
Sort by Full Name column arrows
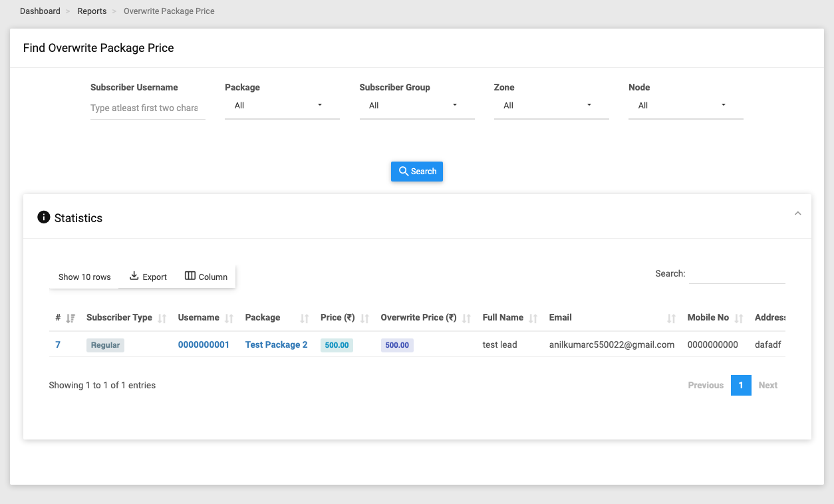click(x=533, y=318)
